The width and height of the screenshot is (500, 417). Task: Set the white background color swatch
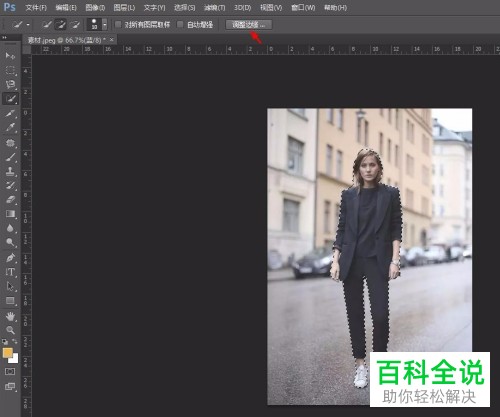pos(14,359)
